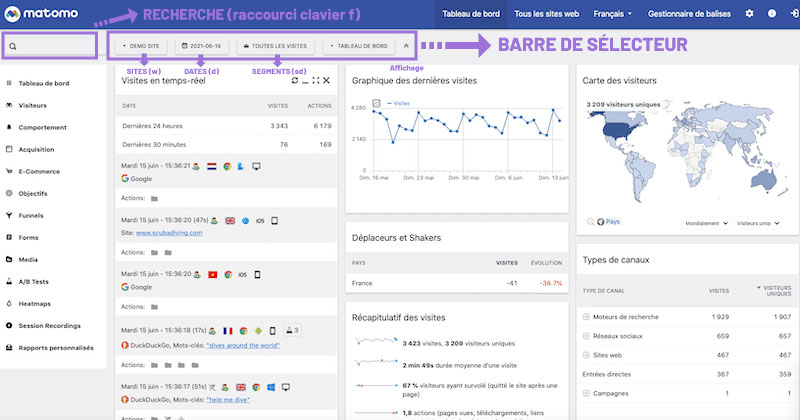
Task: Open the settings gear in top bar
Action: pos(749,14)
